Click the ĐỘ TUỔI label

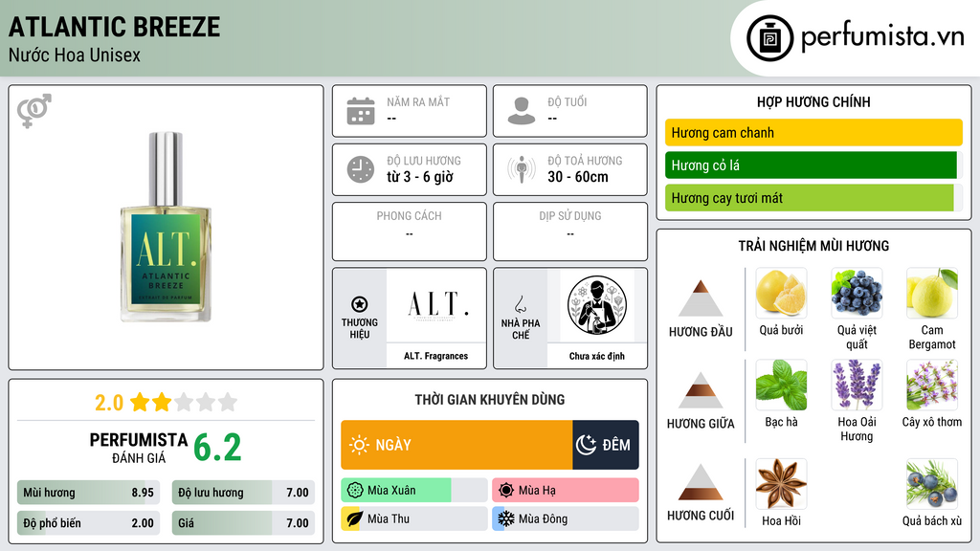pos(568,101)
